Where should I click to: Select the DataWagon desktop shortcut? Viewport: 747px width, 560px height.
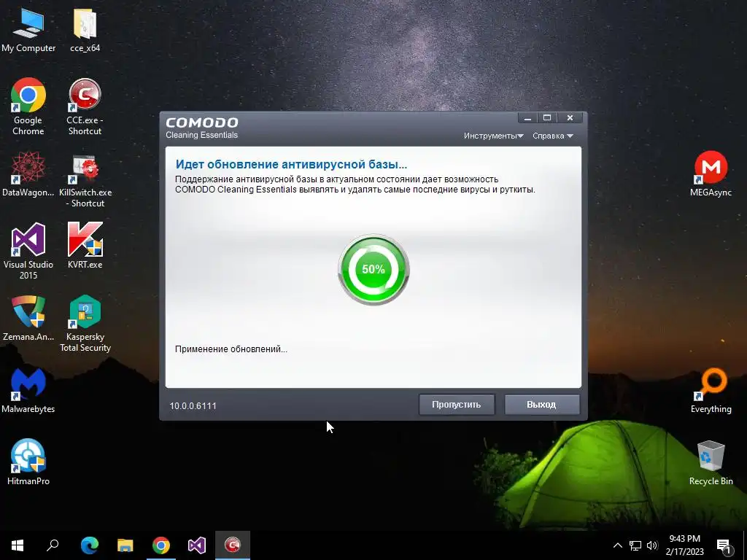click(28, 174)
